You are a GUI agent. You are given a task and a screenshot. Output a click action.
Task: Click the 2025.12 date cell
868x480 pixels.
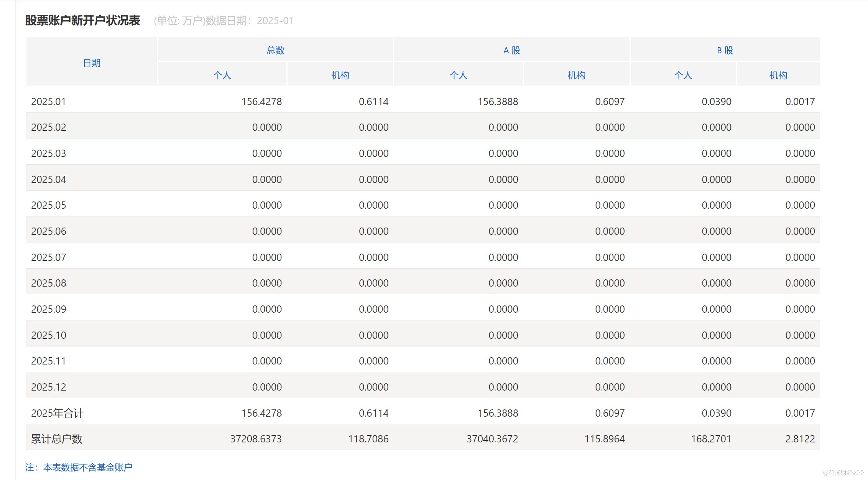48,387
